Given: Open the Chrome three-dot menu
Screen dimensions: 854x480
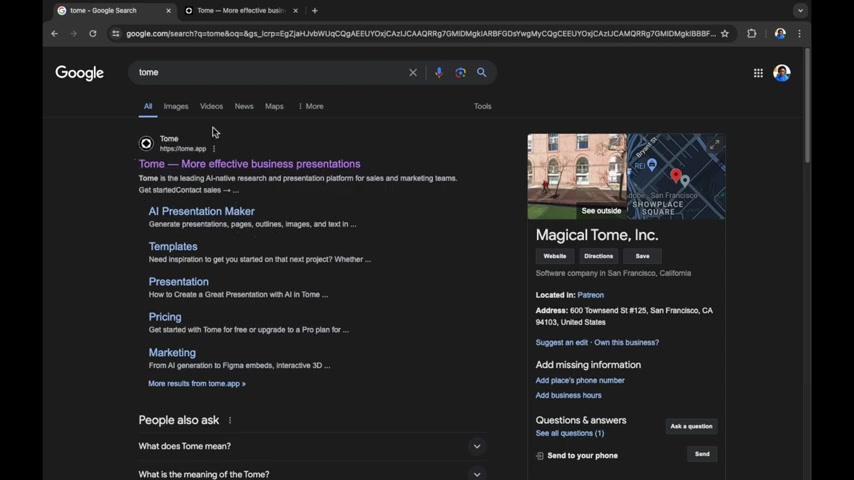Looking at the screenshot, I should coord(800,34).
